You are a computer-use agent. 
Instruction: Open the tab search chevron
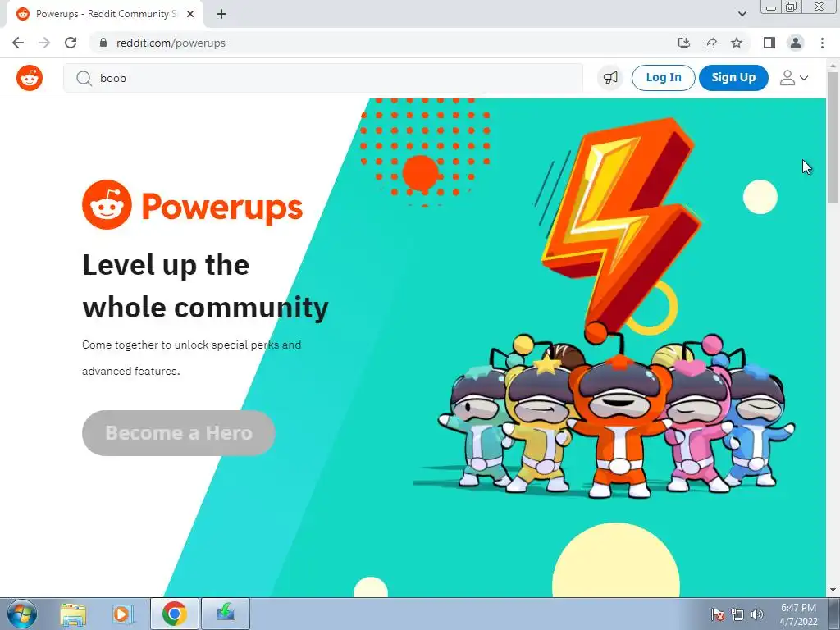coord(742,14)
